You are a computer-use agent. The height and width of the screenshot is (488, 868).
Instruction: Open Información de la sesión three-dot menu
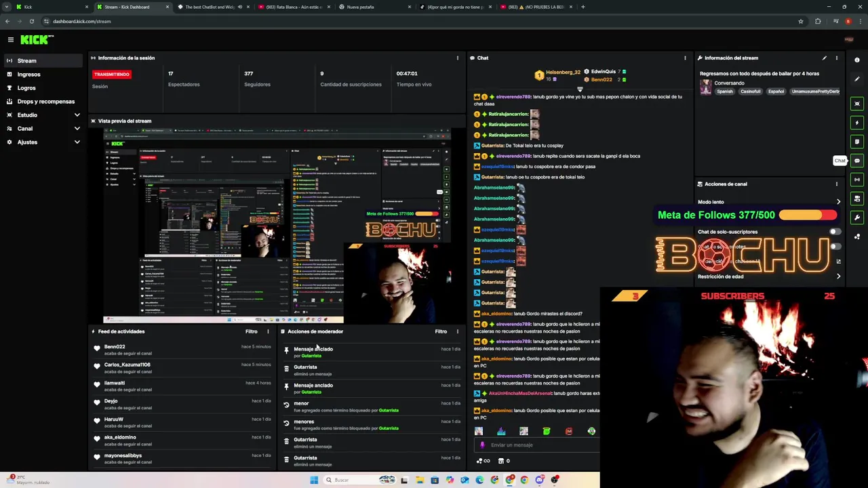457,58
